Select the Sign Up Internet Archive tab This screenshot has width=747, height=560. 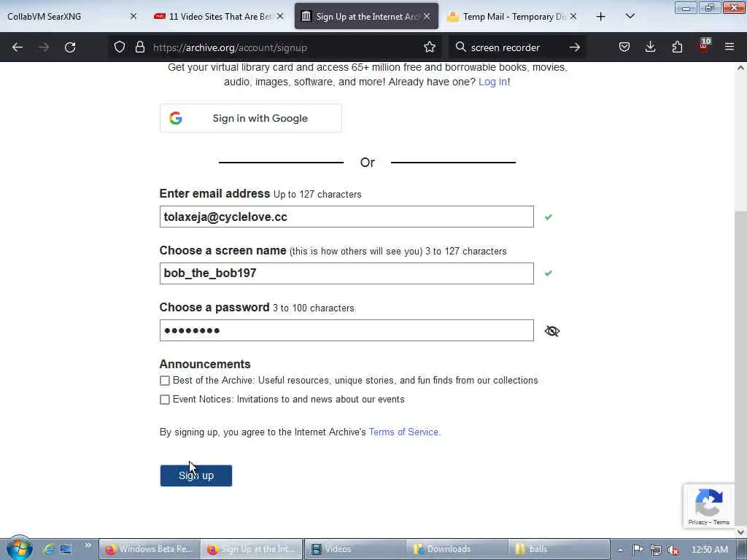pos(366,16)
